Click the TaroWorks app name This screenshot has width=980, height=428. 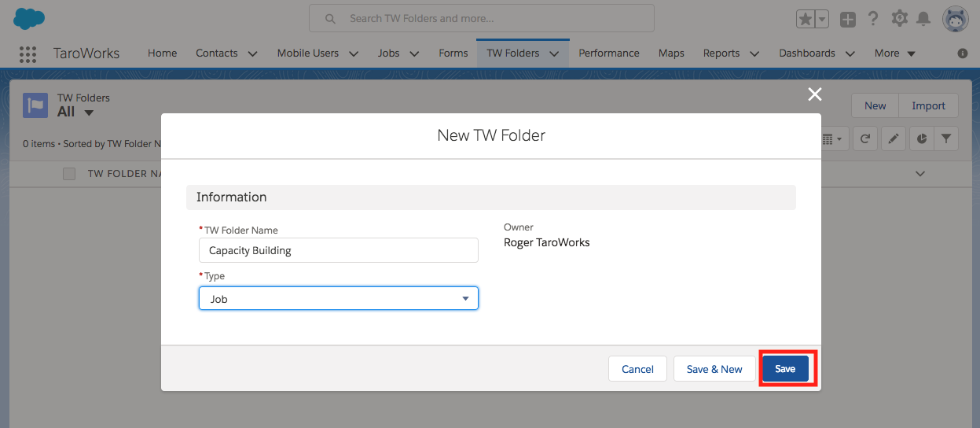coord(86,53)
